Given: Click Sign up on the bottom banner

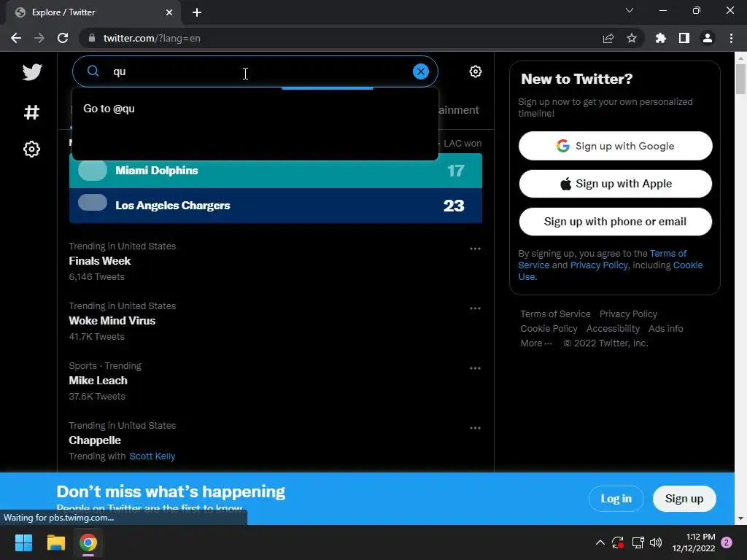Looking at the screenshot, I should click(684, 499).
